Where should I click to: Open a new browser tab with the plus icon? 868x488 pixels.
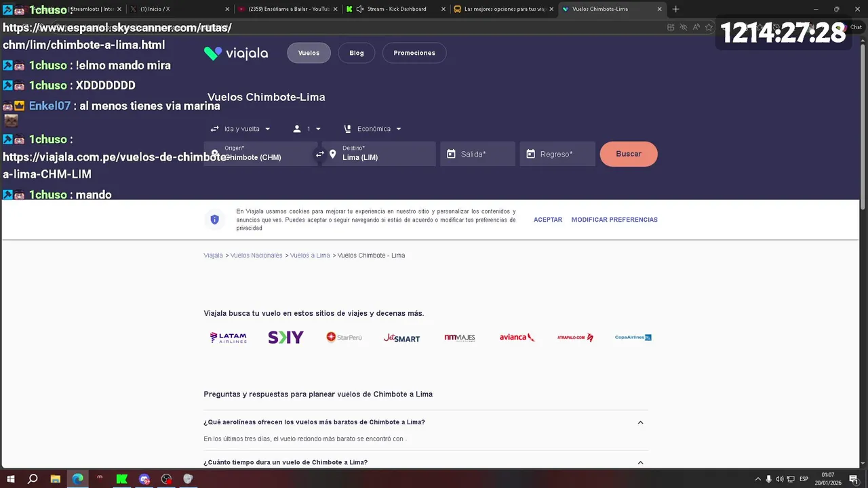coord(675,9)
